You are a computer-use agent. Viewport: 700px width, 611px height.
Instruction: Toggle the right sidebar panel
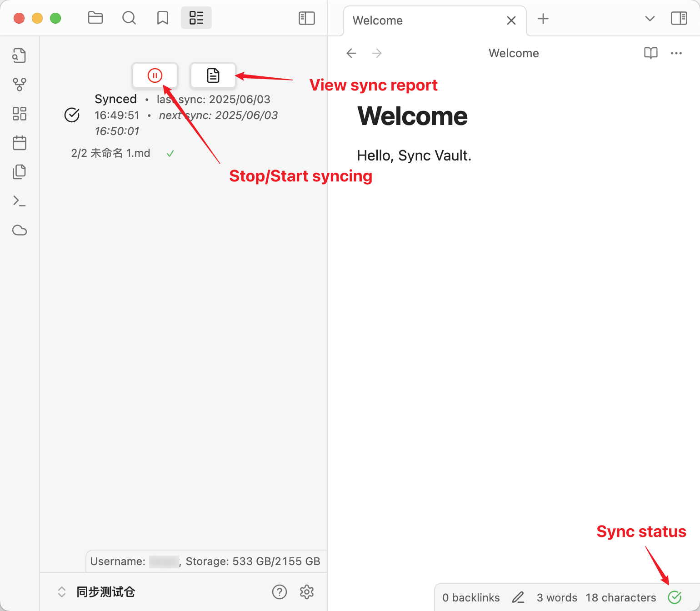click(679, 18)
